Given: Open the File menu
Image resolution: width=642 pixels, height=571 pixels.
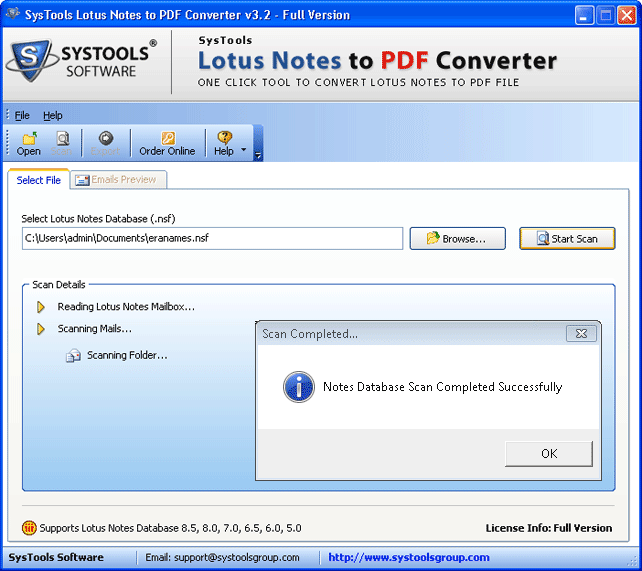Looking at the screenshot, I should tap(22, 116).
